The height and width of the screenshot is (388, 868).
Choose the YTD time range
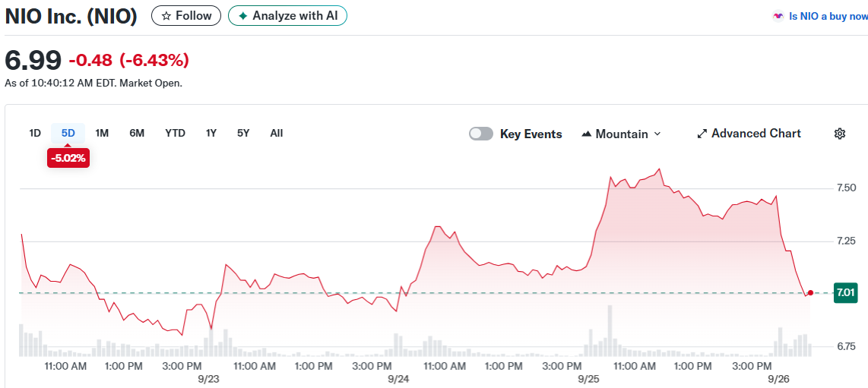(175, 133)
